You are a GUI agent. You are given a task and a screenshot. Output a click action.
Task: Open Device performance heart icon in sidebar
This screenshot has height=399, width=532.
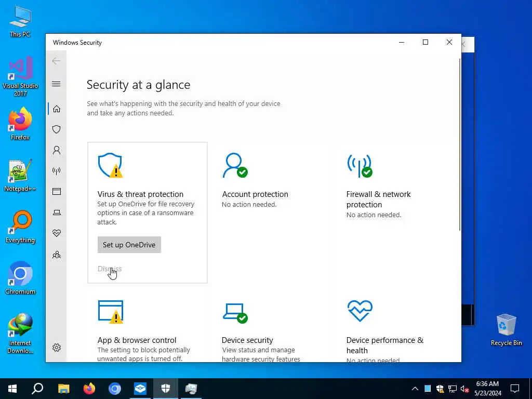56,233
